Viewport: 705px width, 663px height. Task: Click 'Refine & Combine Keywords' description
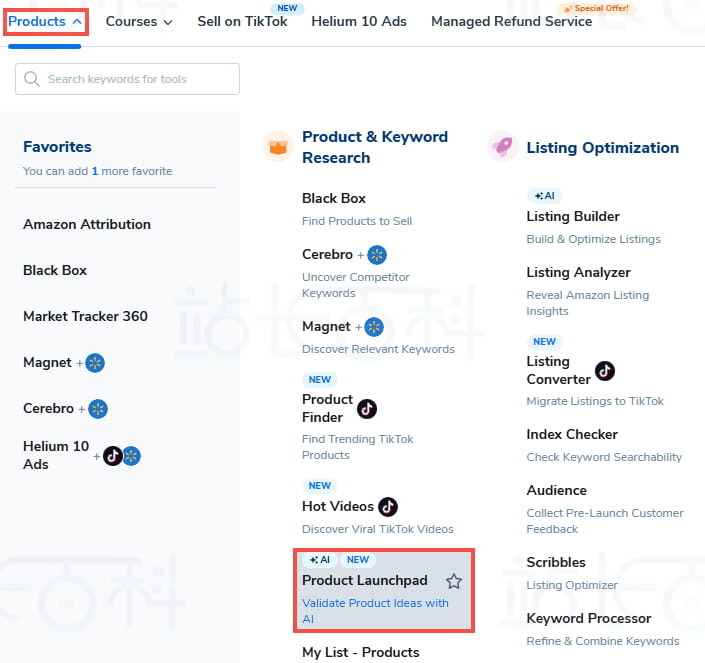point(603,641)
